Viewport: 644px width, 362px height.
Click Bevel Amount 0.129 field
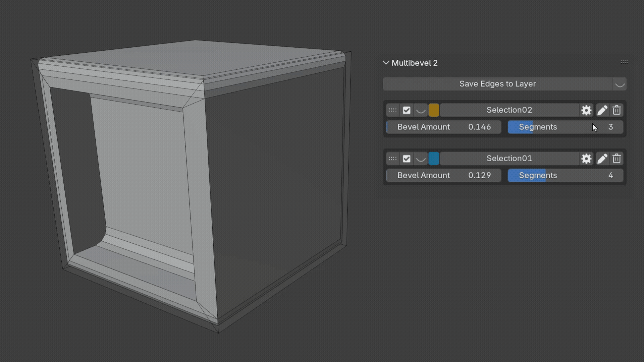[x=443, y=175]
